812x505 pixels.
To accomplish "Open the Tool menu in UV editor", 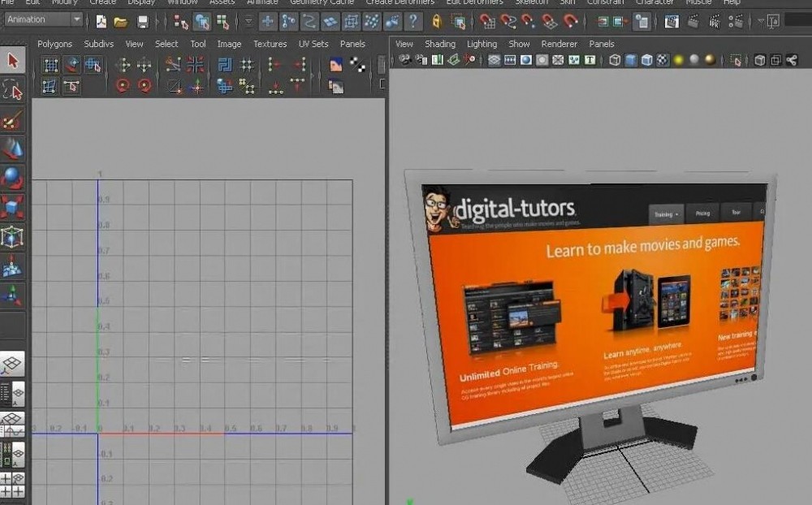I will coord(198,44).
